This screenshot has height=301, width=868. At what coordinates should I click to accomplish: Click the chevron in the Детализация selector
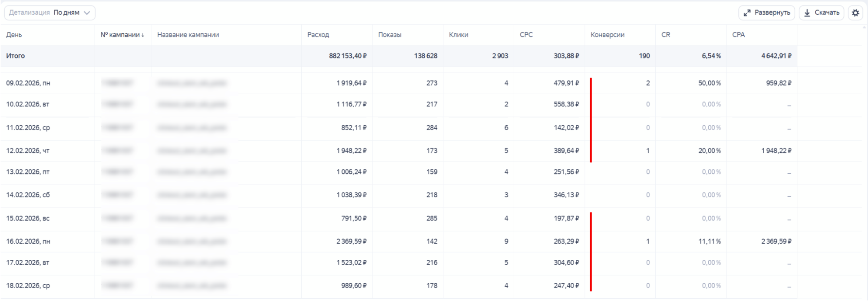pos(87,13)
